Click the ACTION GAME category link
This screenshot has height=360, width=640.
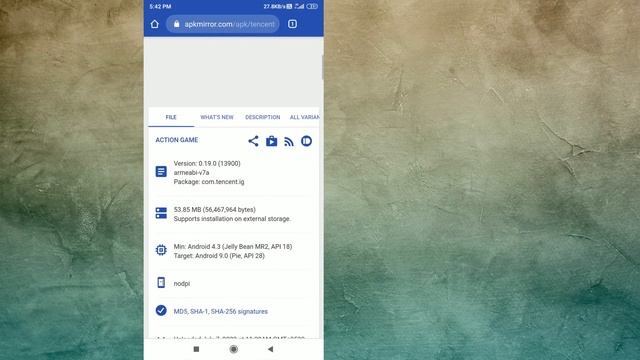[x=177, y=140]
